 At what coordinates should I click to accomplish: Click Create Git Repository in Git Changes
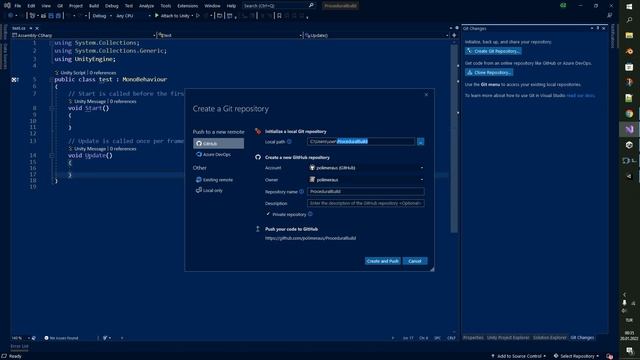493,51
